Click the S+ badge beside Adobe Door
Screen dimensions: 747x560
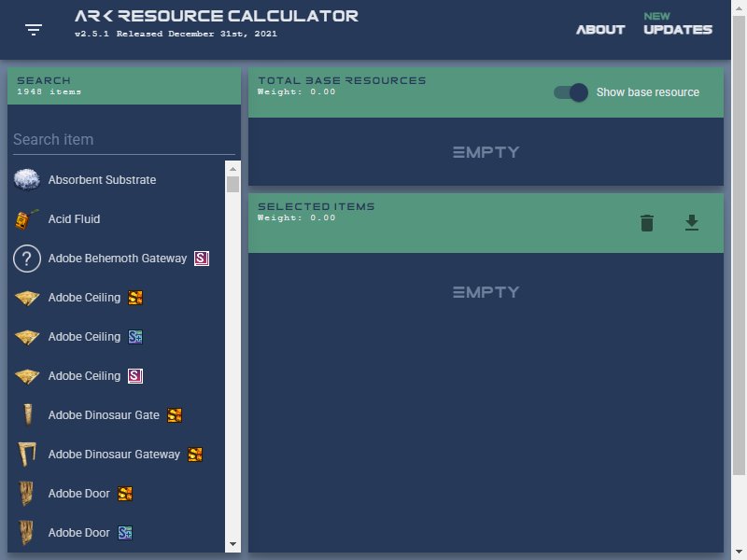(125, 533)
